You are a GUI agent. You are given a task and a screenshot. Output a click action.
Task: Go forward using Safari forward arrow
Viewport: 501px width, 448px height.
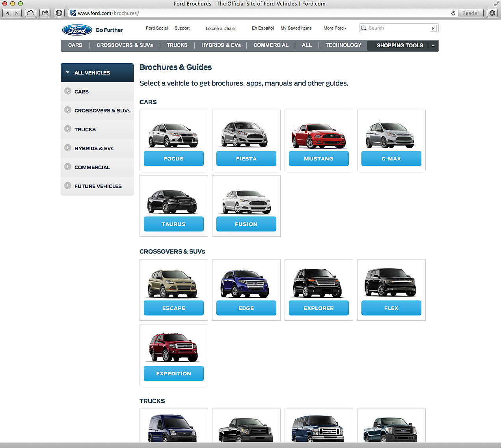click(17, 13)
